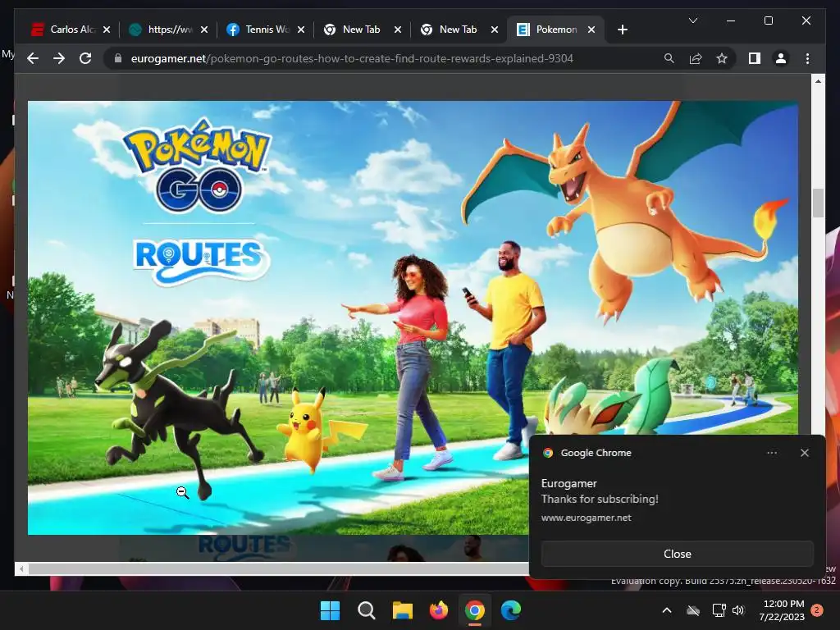Close the Pokemon tab
This screenshot has height=630, width=840.
591,30
